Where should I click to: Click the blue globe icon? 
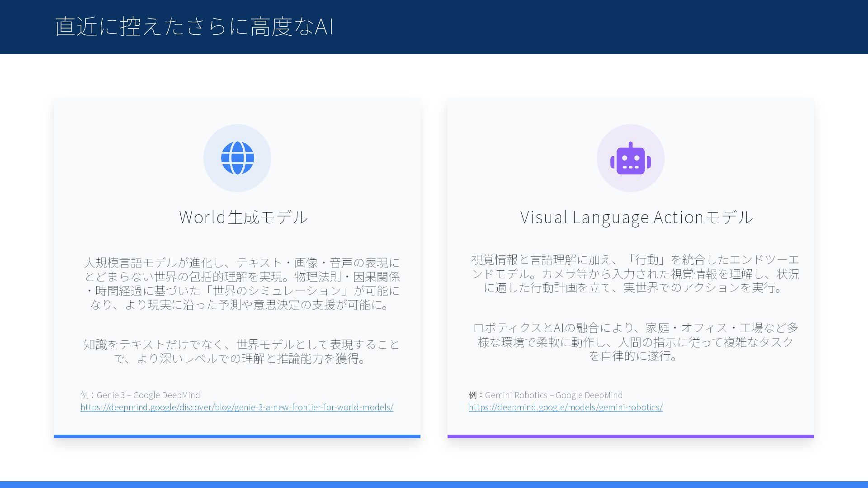(x=237, y=158)
